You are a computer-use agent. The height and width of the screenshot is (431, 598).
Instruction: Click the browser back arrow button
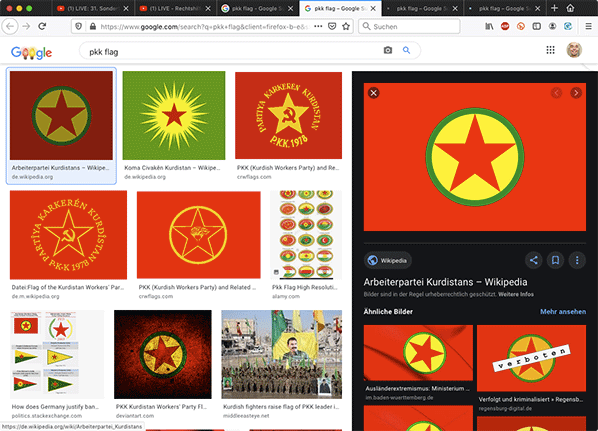(x=10, y=26)
